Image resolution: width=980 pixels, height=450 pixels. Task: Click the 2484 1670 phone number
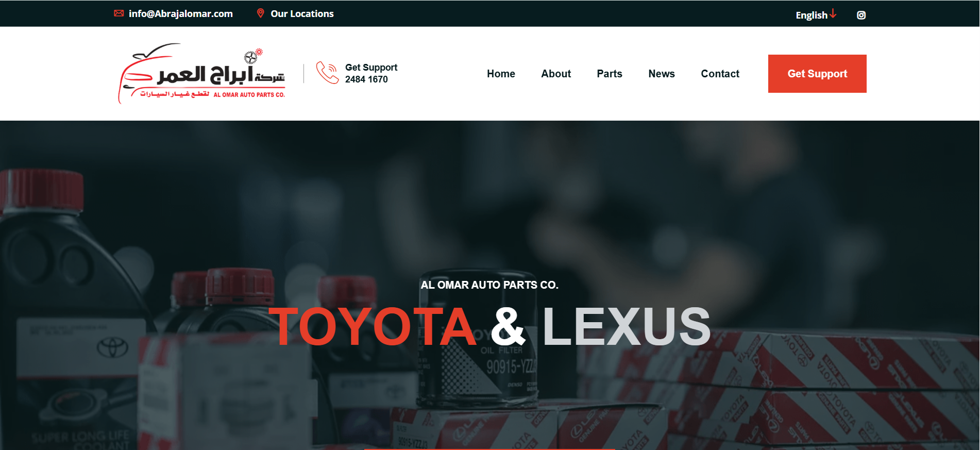366,79
